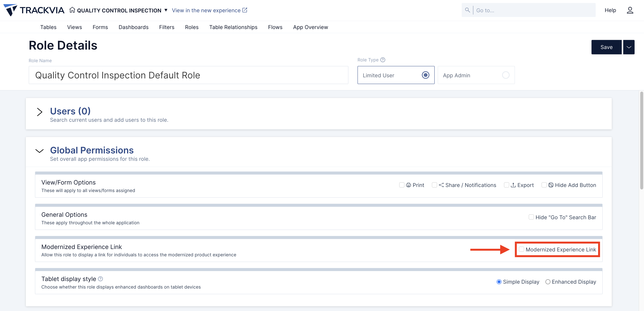Click the home icon beside app name
Screen dimensions: 644x311
coord(72,10)
